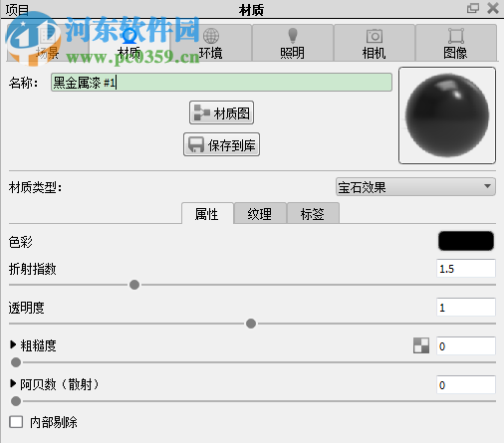This screenshot has height=443, width=504.
Task: Open the 材质图 material graph button
Action: [221, 112]
